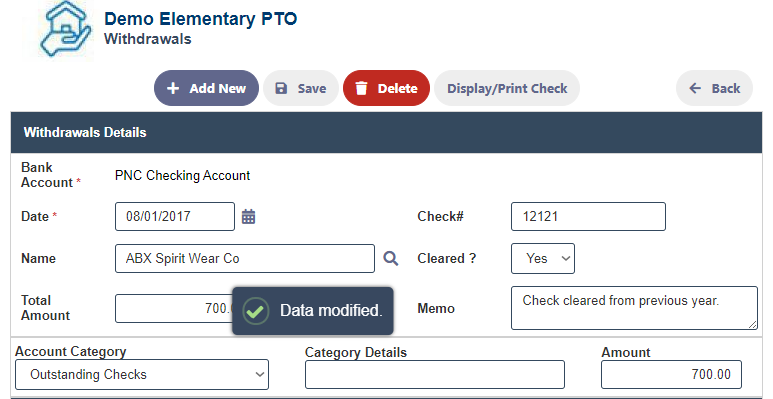Click the Demo Elementary PTO house logo
773x399 pixels.
(65, 29)
